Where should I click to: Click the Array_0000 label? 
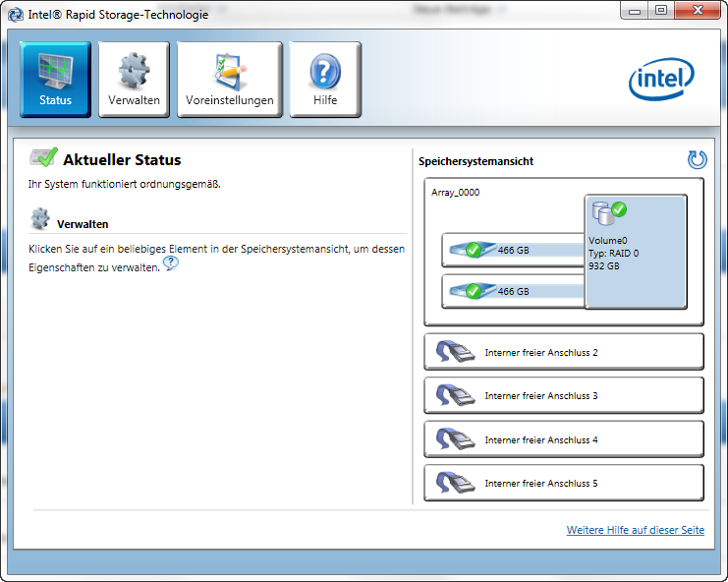coord(455,193)
